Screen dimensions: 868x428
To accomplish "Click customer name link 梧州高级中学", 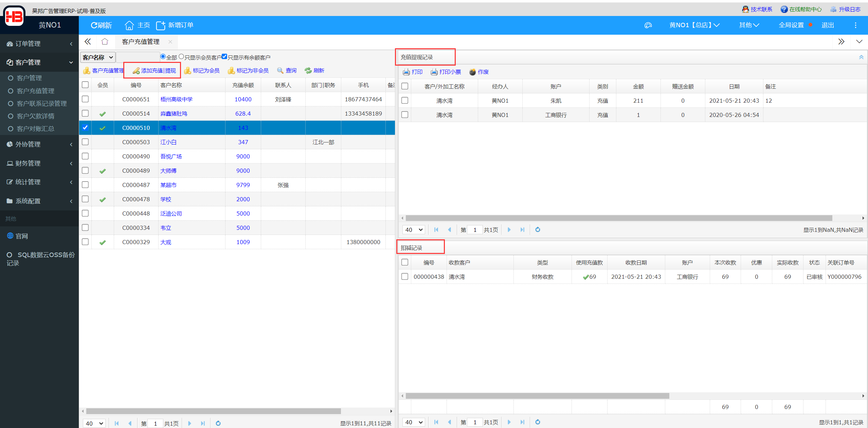I will pos(176,99).
